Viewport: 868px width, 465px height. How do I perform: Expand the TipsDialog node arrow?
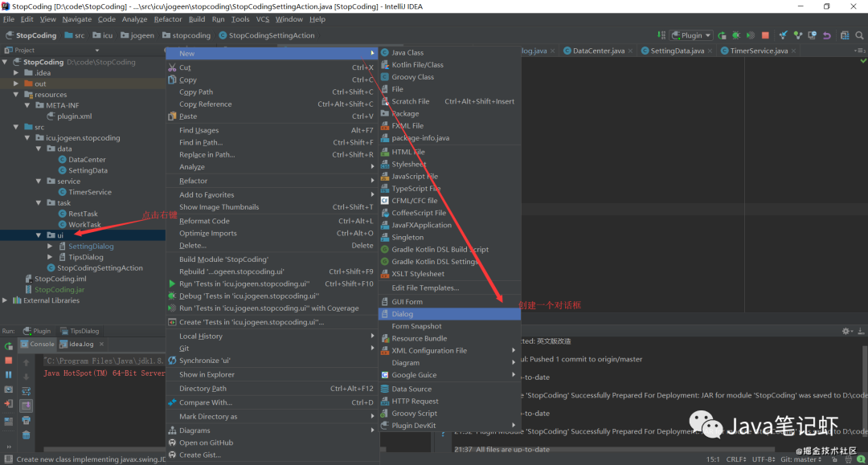(x=50, y=257)
